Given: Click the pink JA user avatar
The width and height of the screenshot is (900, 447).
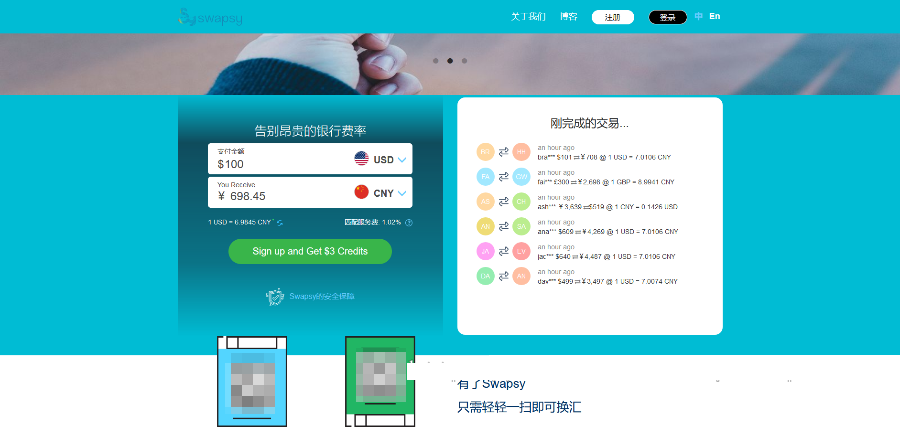Looking at the screenshot, I should pyautogui.click(x=486, y=251).
